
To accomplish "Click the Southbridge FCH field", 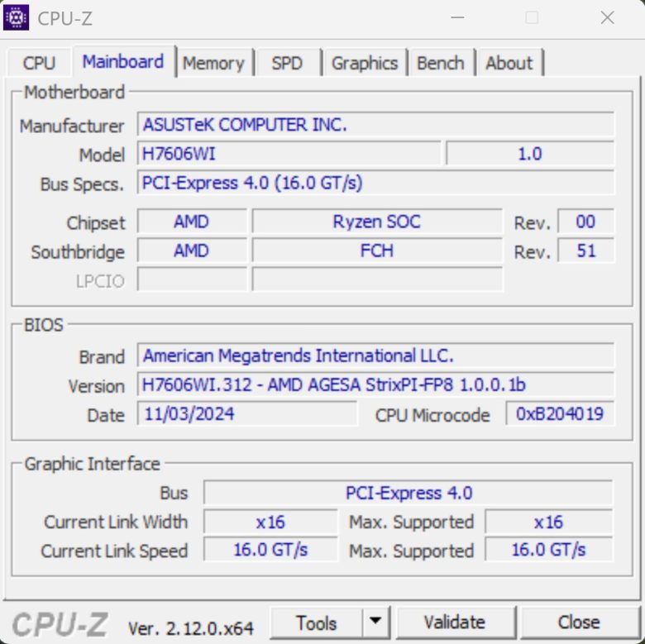I will click(x=377, y=250).
